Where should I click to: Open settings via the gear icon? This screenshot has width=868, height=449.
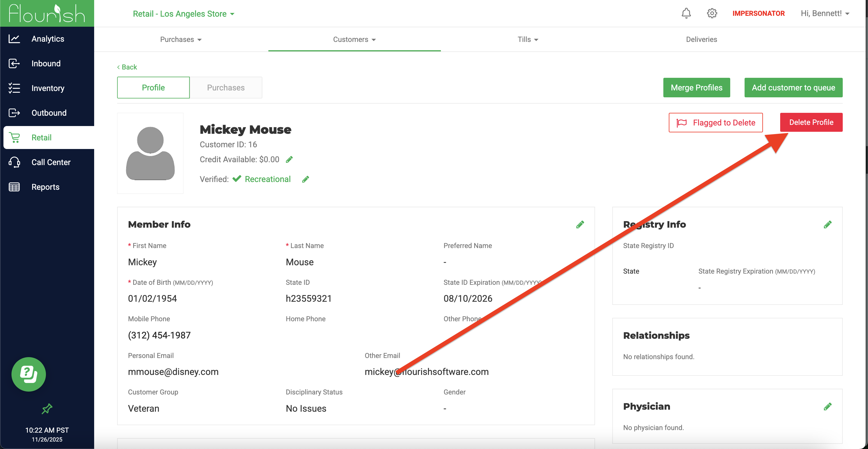[712, 13]
